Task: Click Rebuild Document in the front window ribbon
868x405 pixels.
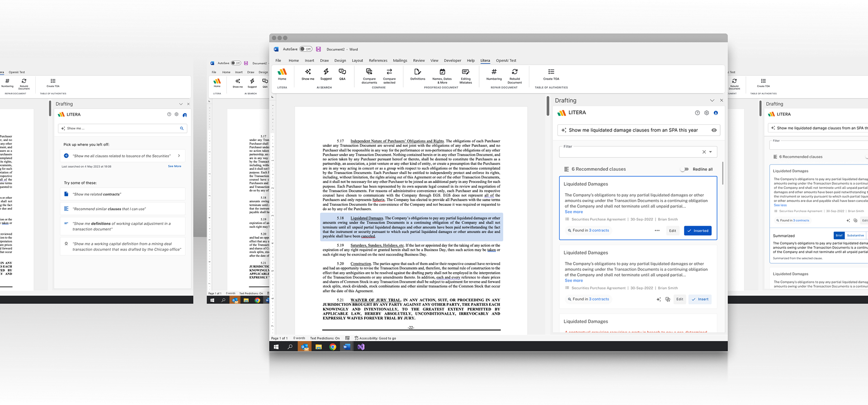Action: pyautogui.click(x=514, y=76)
